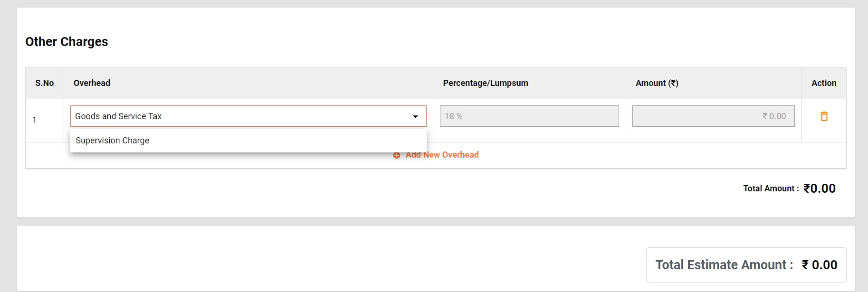Click the dropdown caret in Overhead field
The width and height of the screenshot is (868, 292).
coord(415,116)
